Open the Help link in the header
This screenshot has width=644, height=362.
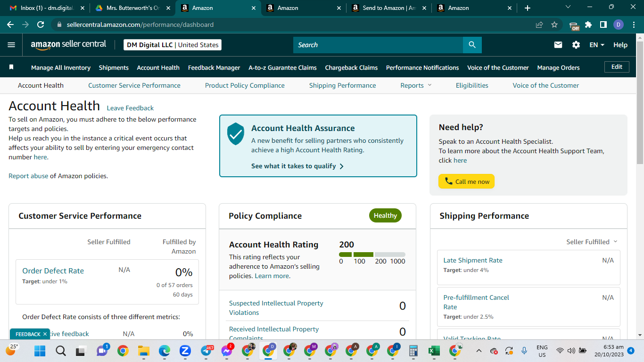[620, 45]
